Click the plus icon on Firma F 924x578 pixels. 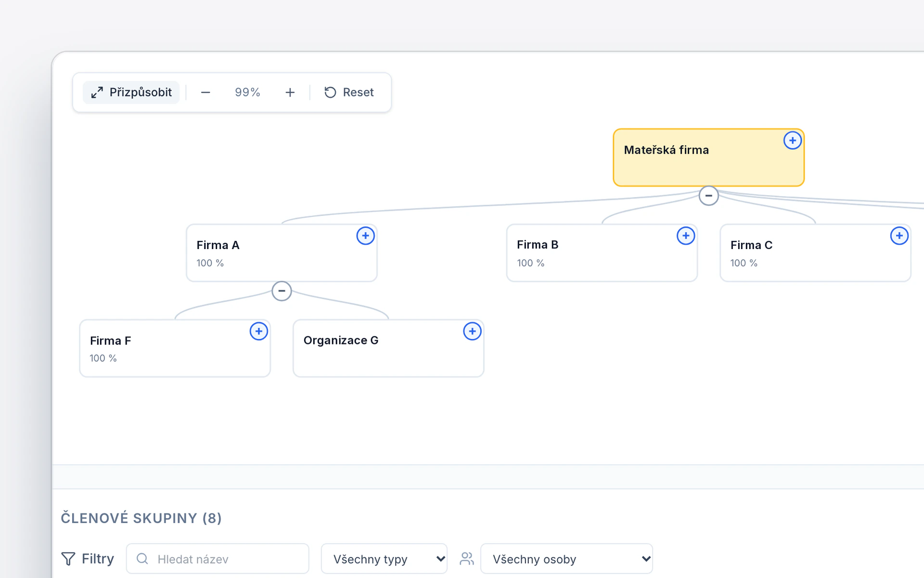pyautogui.click(x=258, y=331)
